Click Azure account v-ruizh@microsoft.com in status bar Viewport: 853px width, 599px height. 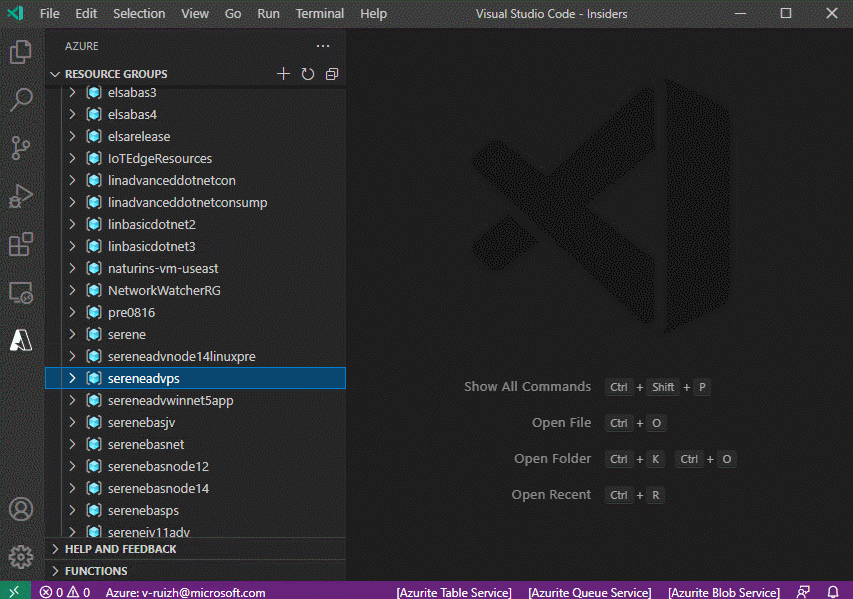[185, 592]
